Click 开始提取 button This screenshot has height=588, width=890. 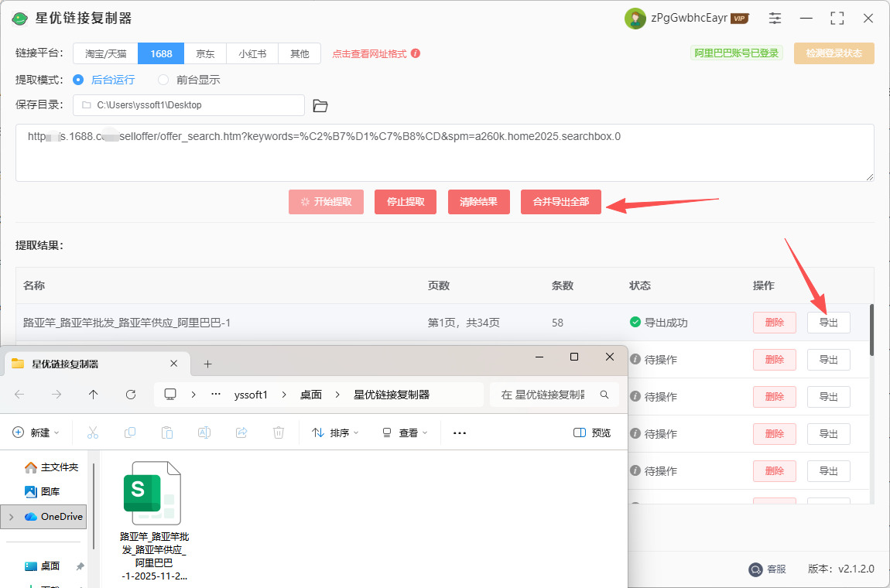tap(326, 201)
